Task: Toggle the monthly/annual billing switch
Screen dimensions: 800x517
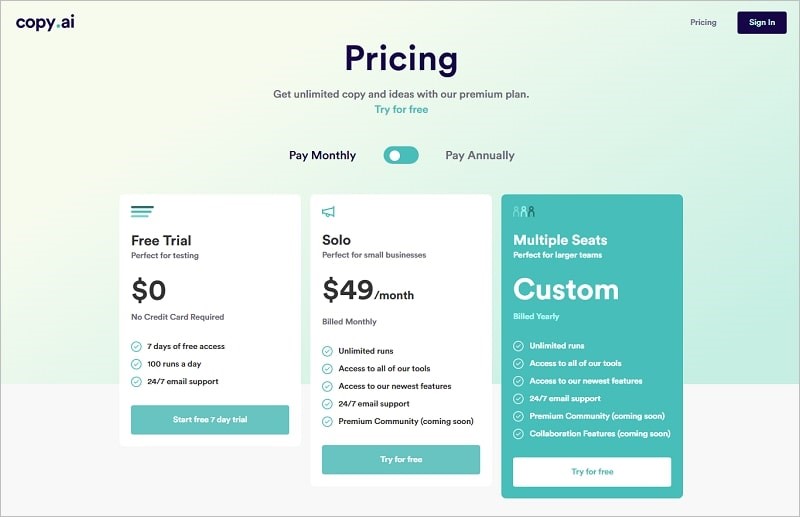Action: tap(401, 155)
